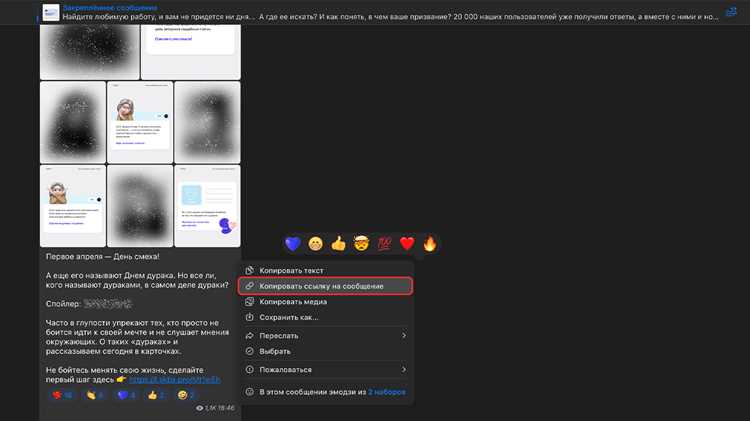The width and height of the screenshot is (750, 421).
Task: Click the views counter eye icon
Action: pos(199,408)
